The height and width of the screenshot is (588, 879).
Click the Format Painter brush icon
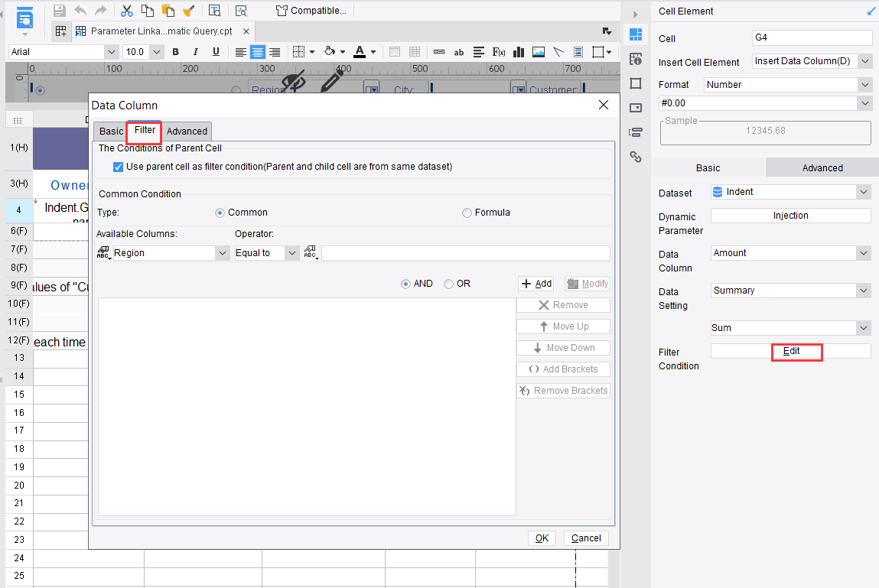[x=188, y=10]
